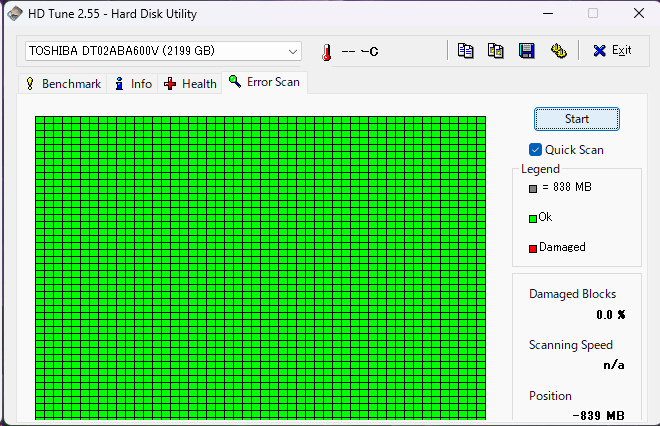The image size is (660, 426).
Task: Click the copy screenshot to clipboard icon
Action: pos(496,51)
